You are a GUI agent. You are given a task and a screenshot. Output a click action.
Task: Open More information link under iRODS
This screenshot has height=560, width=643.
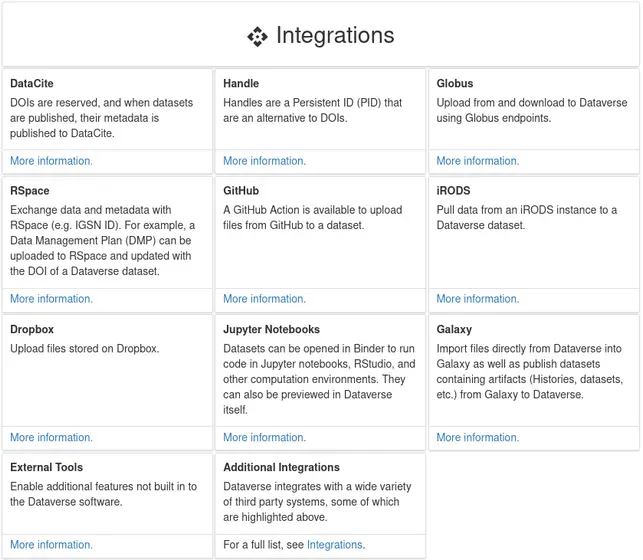[478, 299]
